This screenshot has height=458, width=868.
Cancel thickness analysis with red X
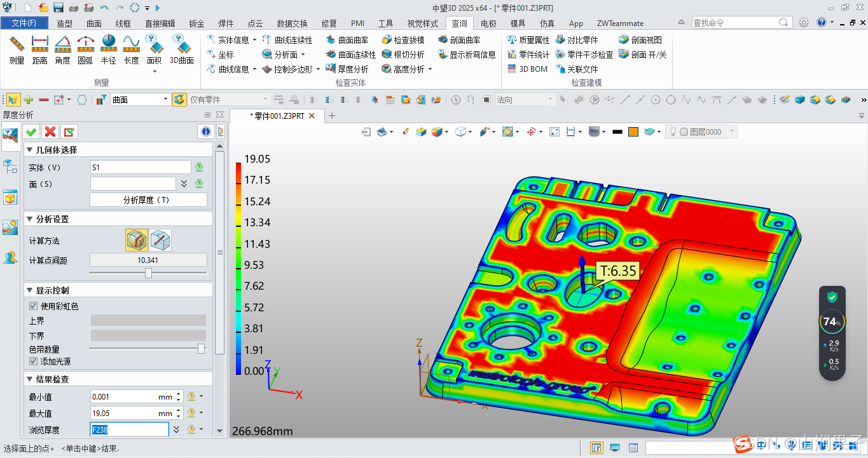[x=50, y=131]
